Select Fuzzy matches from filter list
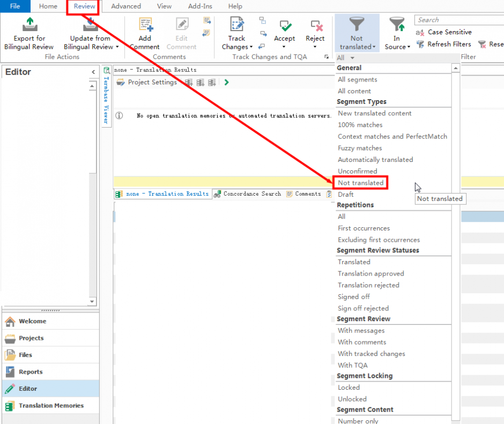Viewport: 504px width, 424px height. [360, 148]
